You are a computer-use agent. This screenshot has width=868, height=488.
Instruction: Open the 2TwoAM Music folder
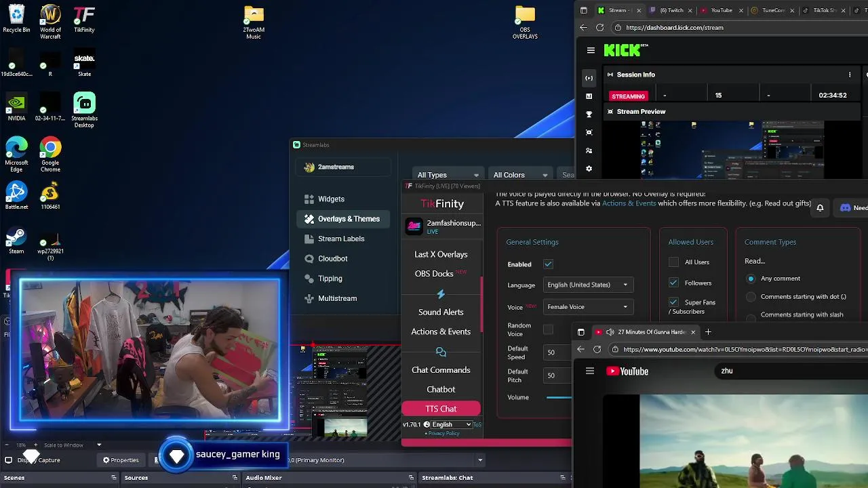tap(254, 22)
